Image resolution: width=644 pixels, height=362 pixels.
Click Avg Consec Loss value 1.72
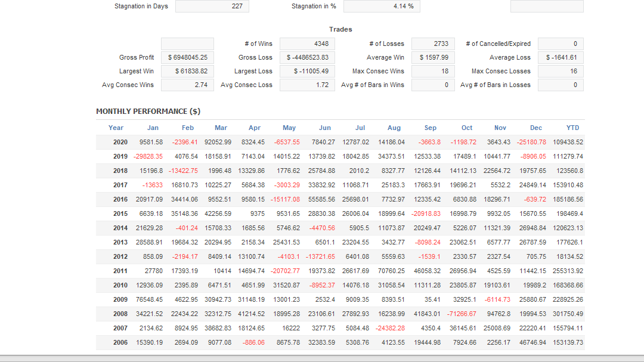(307, 85)
